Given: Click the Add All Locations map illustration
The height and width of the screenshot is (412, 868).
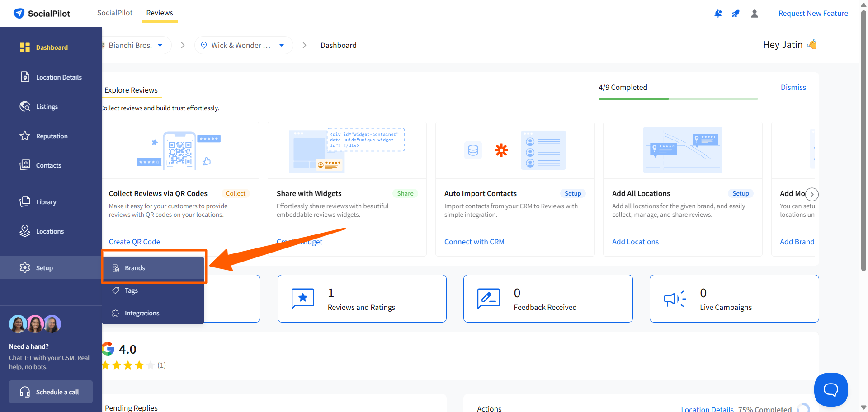Looking at the screenshot, I should tap(683, 150).
